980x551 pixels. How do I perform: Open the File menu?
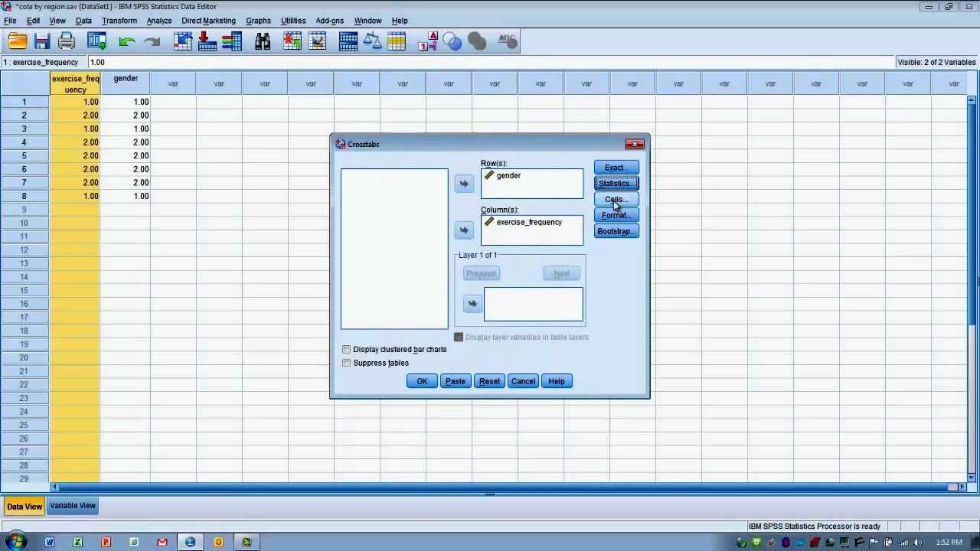(x=10, y=21)
